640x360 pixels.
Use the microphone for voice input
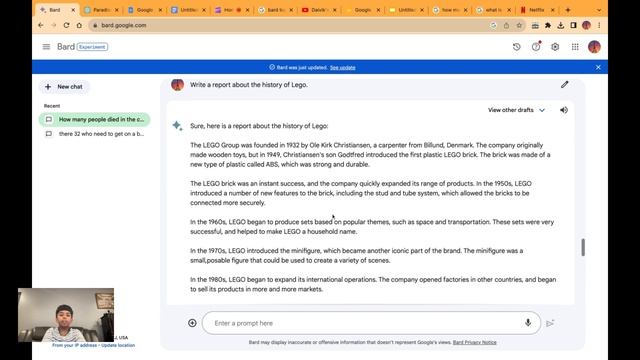pyautogui.click(x=528, y=323)
